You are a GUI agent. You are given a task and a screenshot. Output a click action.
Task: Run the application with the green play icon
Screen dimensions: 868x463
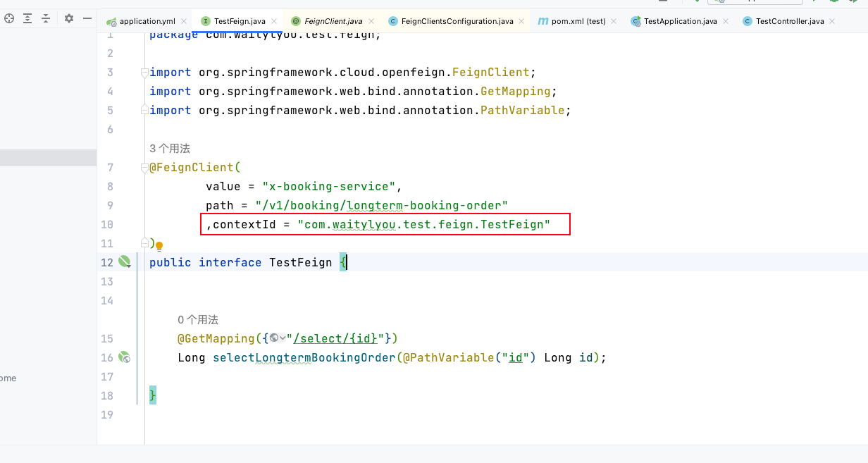click(x=814, y=3)
